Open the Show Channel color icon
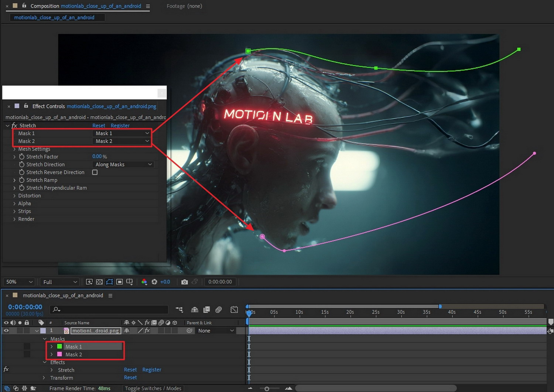 point(144,282)
